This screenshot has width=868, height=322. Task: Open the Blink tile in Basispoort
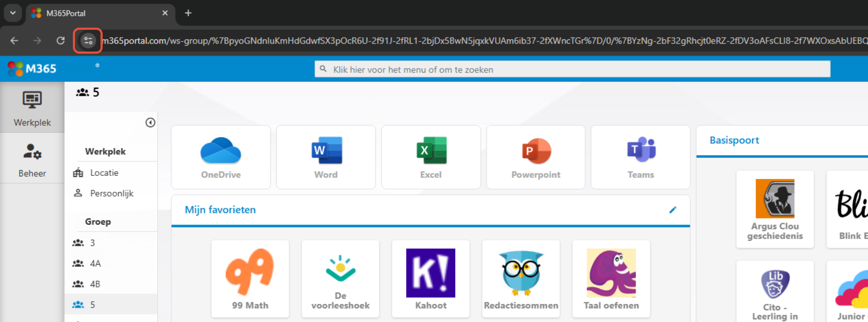[x=848, y=209]
